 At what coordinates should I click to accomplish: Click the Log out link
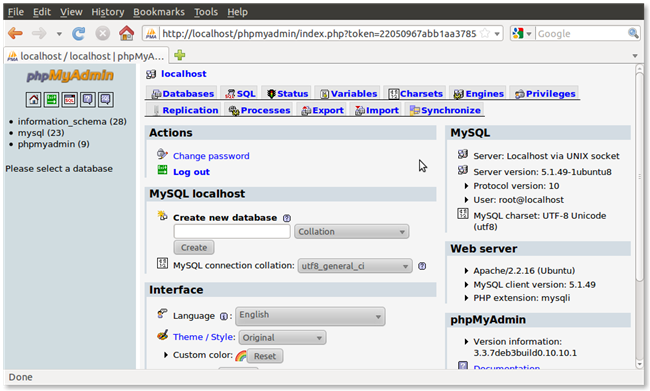191,172
